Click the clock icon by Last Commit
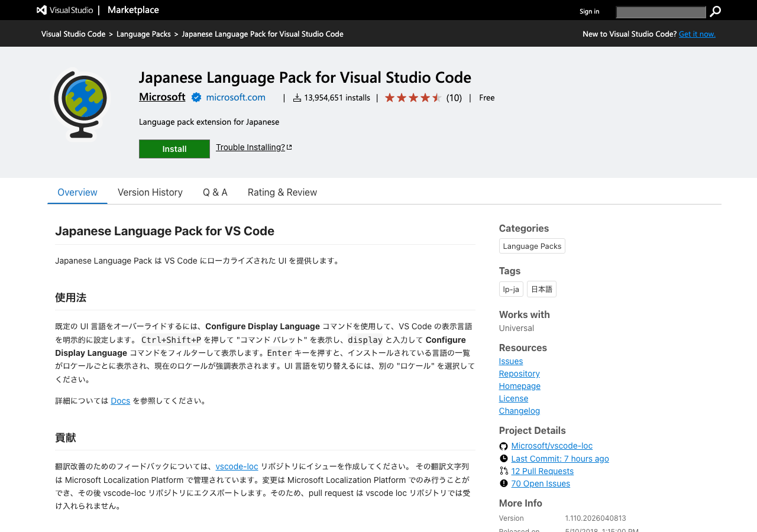The height and width of the screenshot is (532, 757). click(503, 459)
